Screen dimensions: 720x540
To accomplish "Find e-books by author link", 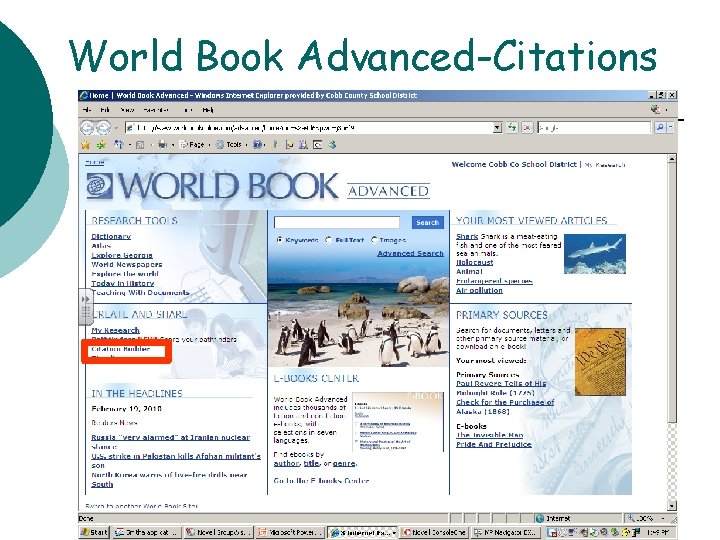I will 287,463.
